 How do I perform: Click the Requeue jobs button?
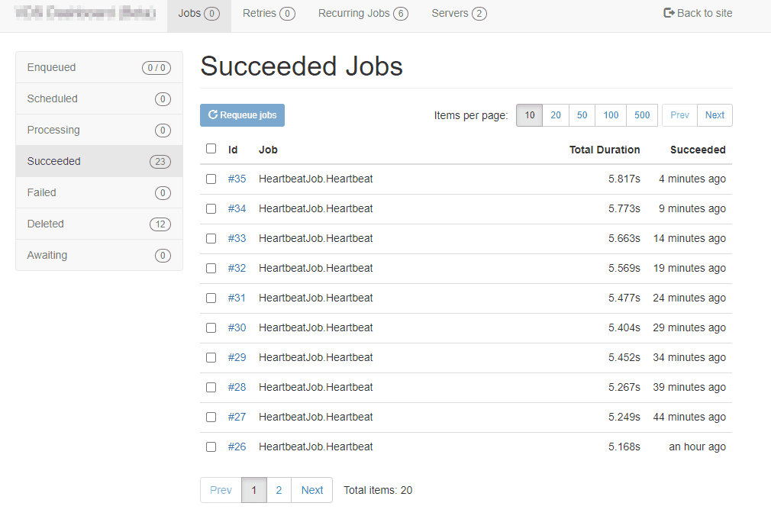tap(242, 115)
